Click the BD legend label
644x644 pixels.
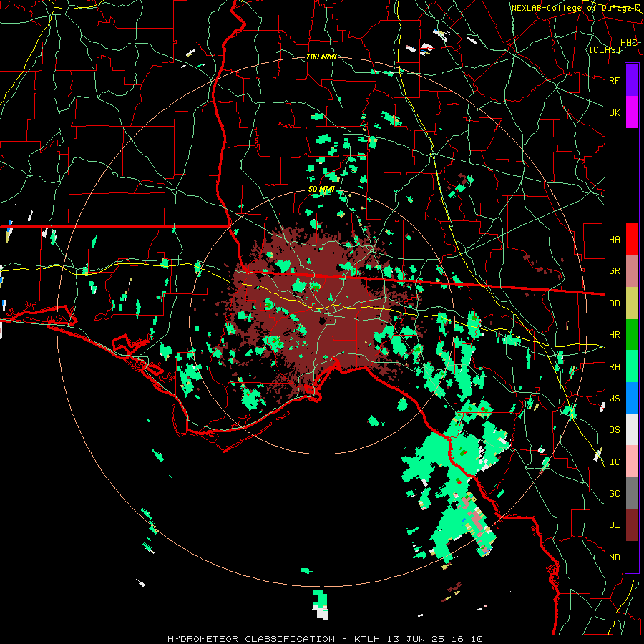coord(615,303)
